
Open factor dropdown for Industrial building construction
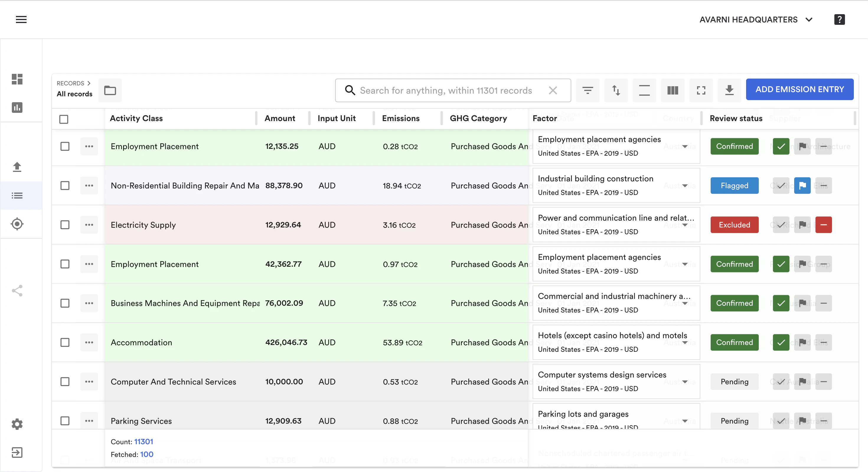click(685, 185)
